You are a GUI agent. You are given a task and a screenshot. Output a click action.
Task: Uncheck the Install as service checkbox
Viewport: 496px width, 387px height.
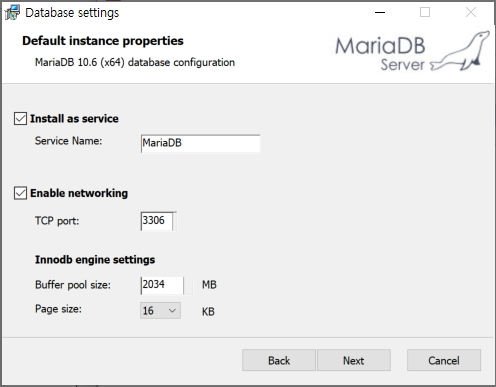click(x=20, y=119)
